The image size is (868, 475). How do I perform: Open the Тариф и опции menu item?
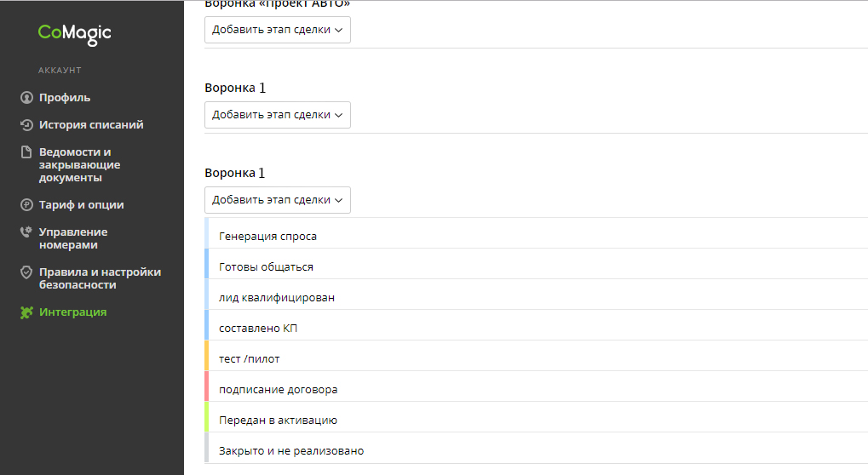pos(82,204)
